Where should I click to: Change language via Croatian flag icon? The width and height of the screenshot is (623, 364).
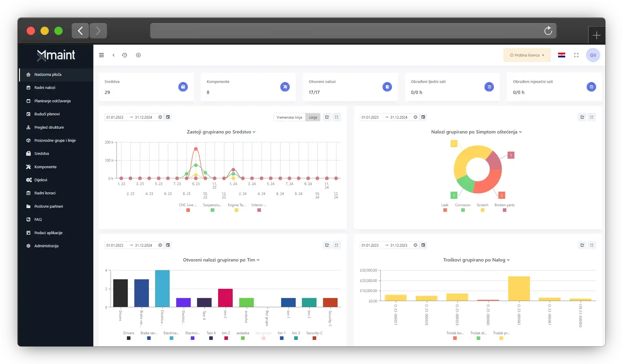(561, 55)
